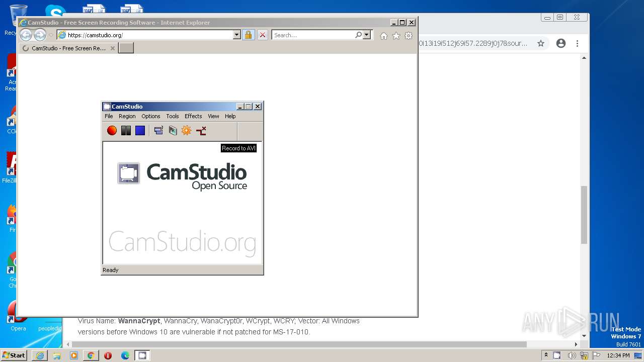Viewport: 644px width, 362px height.
Task: Switch to CamStudio taskbar button
Action: [142, 355]
